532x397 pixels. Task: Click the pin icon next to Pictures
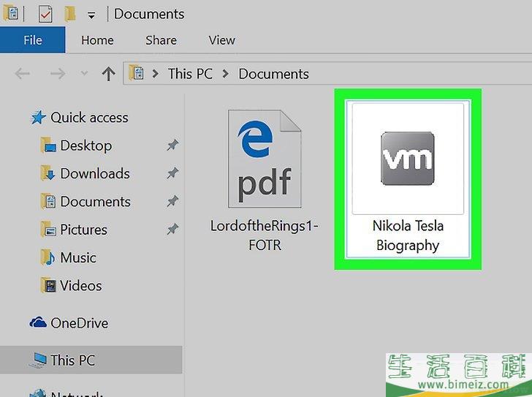click(x=172, y=230)
